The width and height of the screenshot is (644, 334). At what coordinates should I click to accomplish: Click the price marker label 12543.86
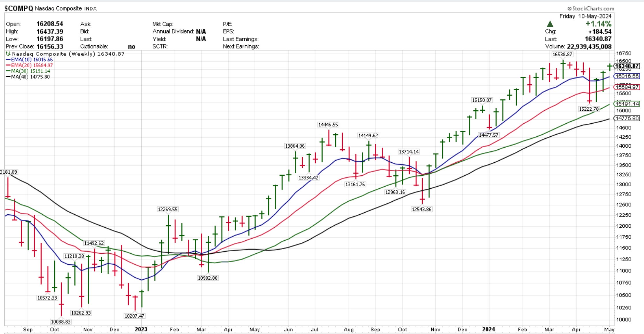click(x=422, y=209)
